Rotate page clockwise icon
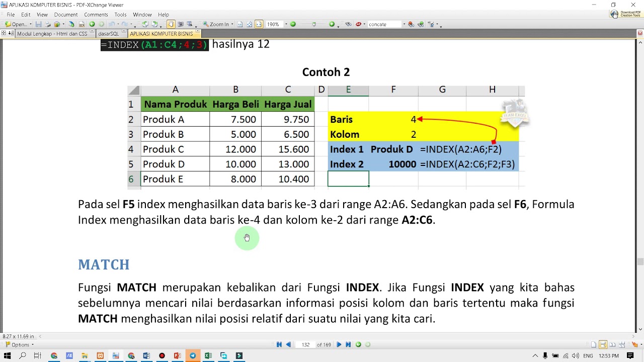 pos(154,24)
